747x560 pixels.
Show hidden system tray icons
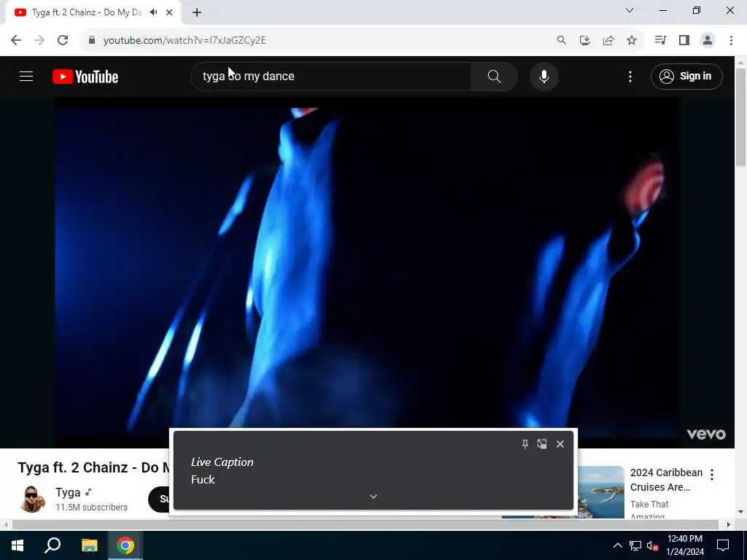pos(617,545)
